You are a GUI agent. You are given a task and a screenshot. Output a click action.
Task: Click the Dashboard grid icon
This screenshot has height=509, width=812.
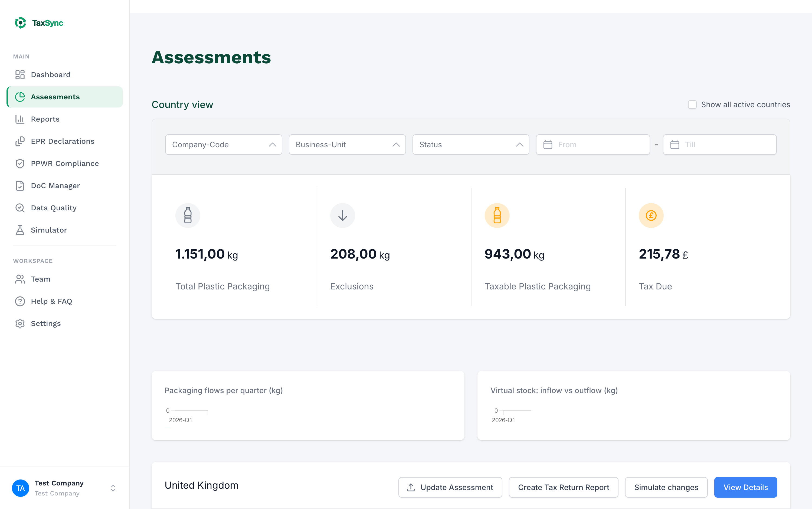[20, 75]
